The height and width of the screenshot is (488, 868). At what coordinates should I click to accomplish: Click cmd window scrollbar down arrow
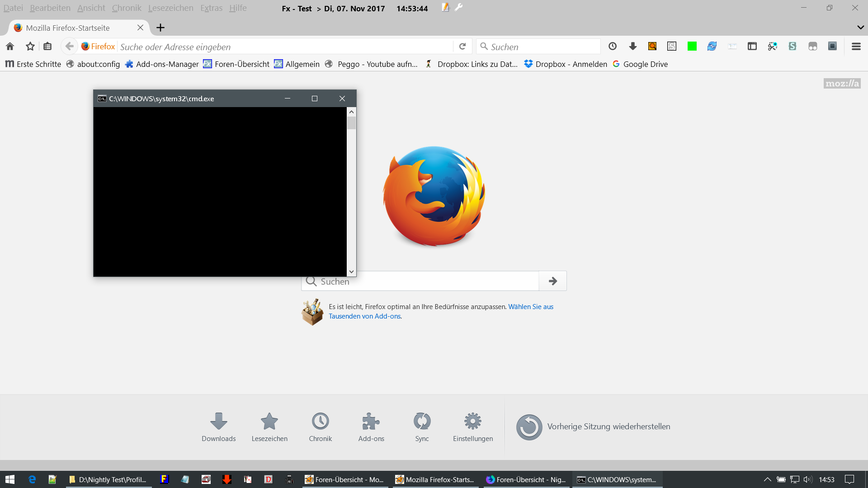coord(351,272)
